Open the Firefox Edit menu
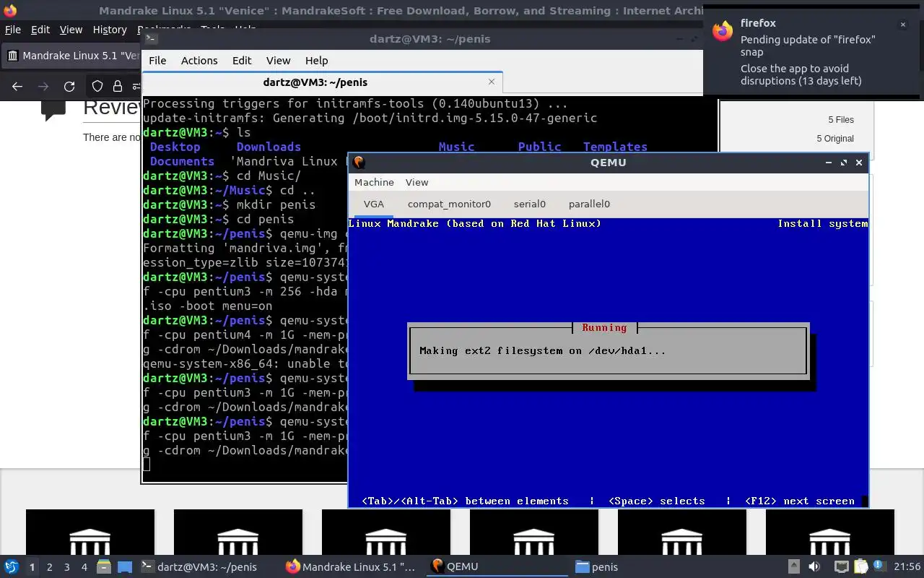This screenshot has height=578, width=924. click(x=40, y=30)
